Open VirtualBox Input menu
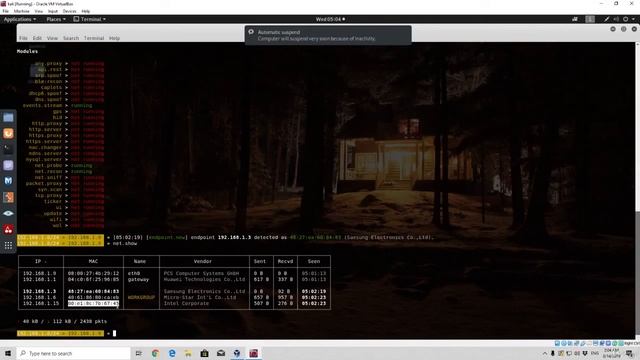 point(53,11)
